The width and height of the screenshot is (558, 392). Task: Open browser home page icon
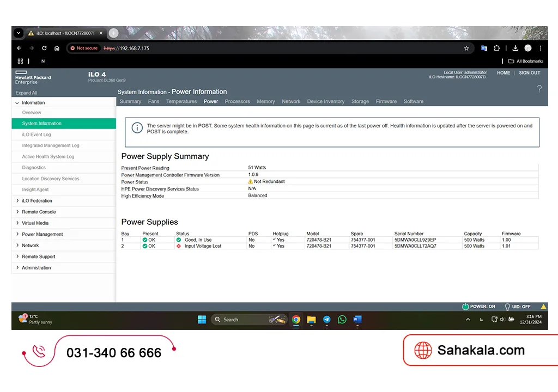click(57, 48)
